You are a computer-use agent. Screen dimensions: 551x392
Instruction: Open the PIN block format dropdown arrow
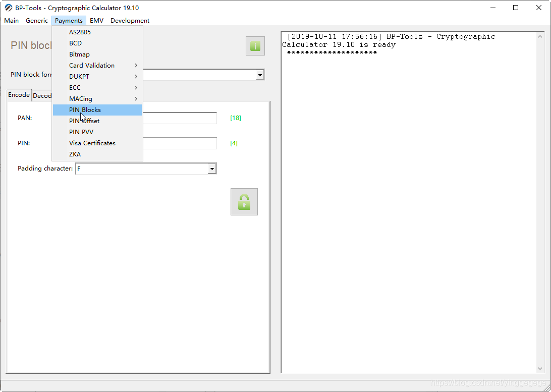point(260,75)
